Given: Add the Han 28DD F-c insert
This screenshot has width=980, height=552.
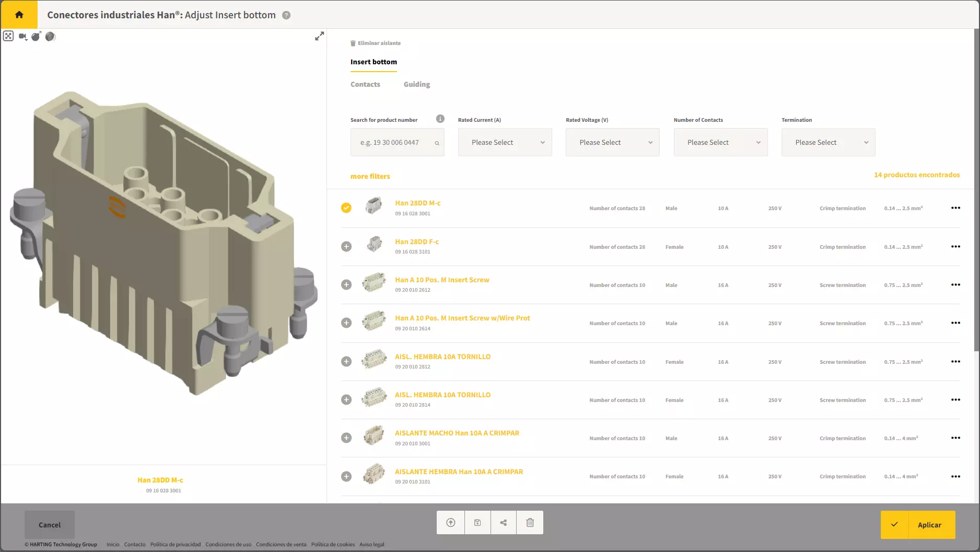Looking at the screenshot, I should coord(346,247).
